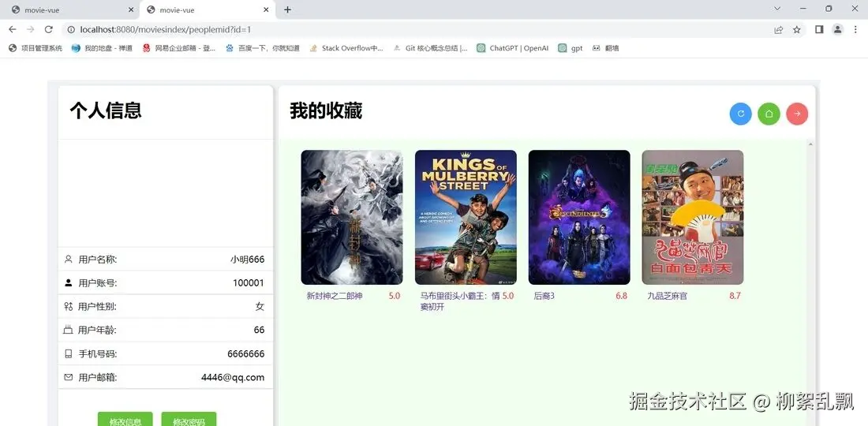Click the green home circle button
Image resolution: width=868 pixels, height=426 pixels.
(x=769, y=114)
